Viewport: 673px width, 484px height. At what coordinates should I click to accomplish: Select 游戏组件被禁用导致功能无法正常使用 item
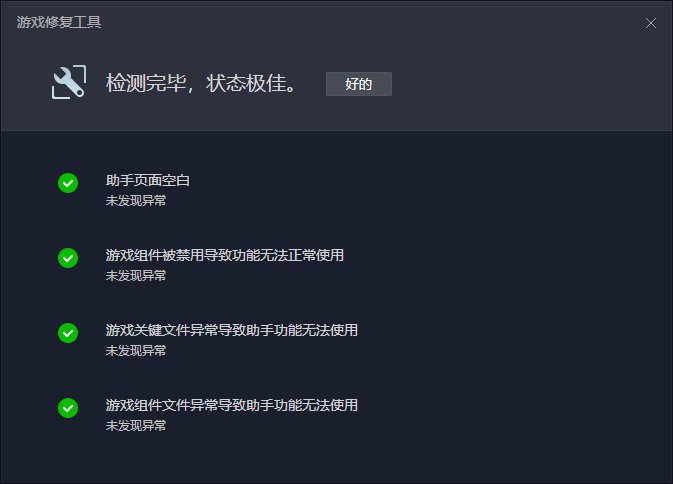224,255
